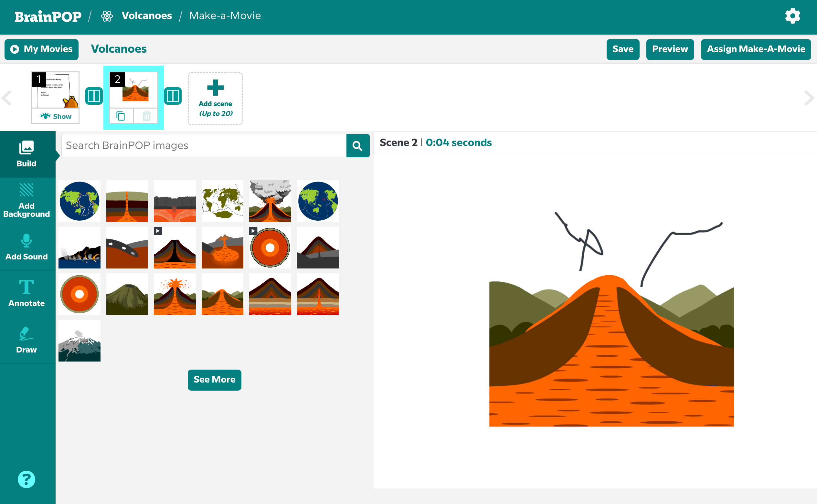Viewport: 817px width, 504px height.
Task: Duplicate scene 2 with copy icon
Action: [121, 116]
